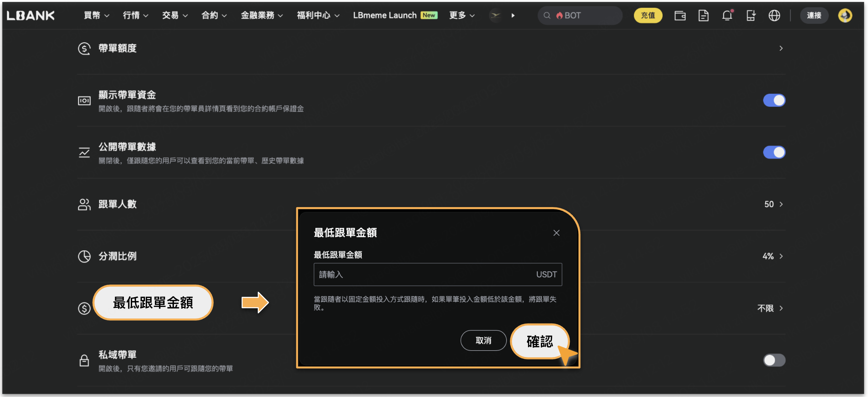Expand the 行情 menu
Viewport: 868px width, 397px height.
pyautogui.click(x=135, y=15)
